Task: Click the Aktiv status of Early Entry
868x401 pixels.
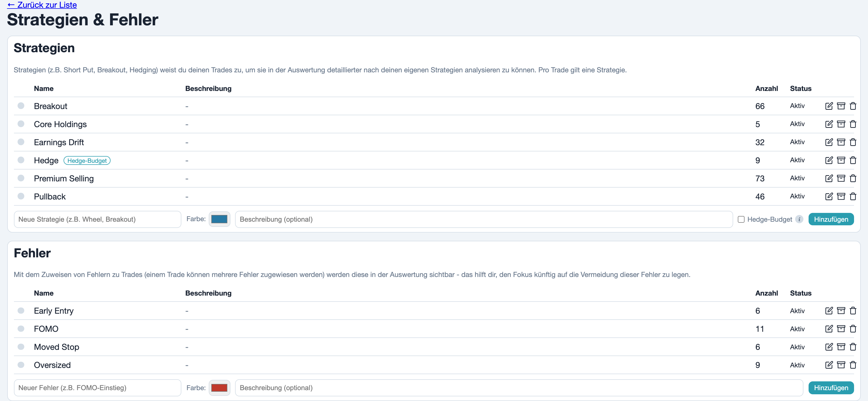Action: coord(797,311)
